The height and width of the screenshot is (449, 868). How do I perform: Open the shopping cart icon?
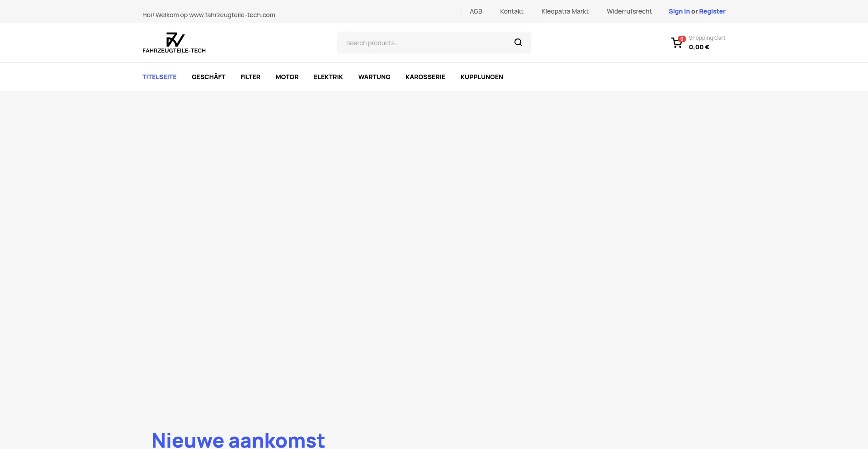(x=677, y=43)
